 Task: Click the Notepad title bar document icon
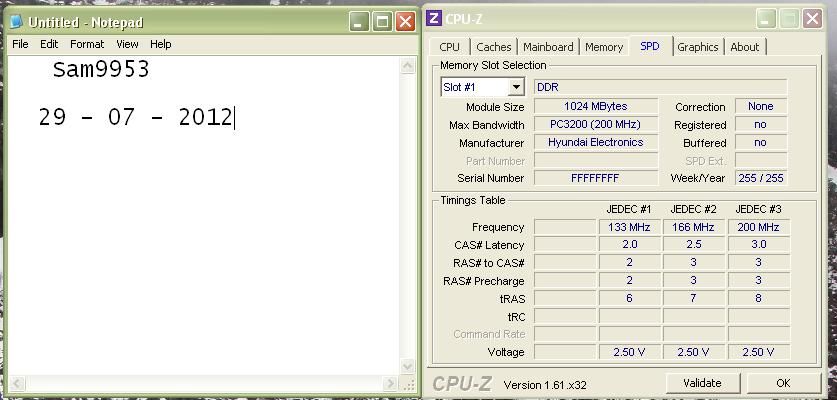point(17,21)
